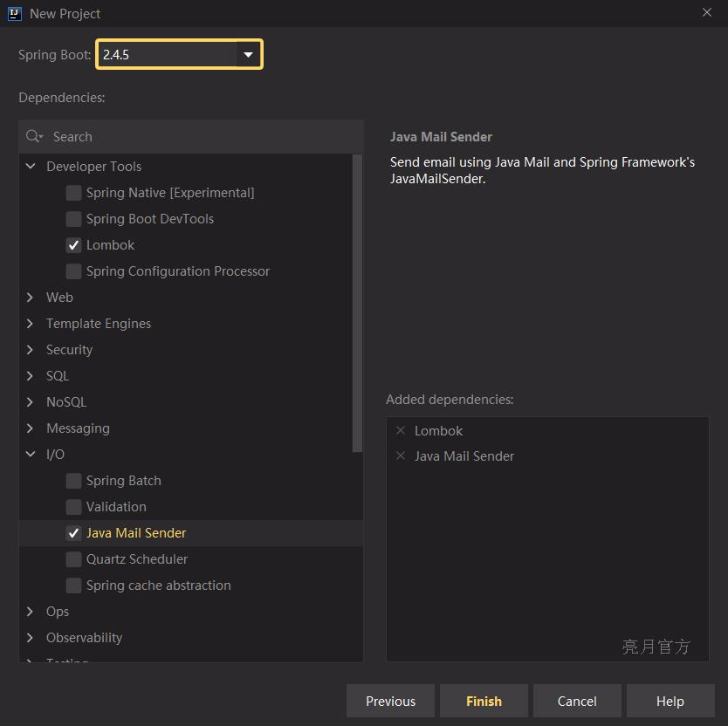The height and width of the screenshot is (726, 728).
Task: Expand the Ops category
Action: (31, 612)
